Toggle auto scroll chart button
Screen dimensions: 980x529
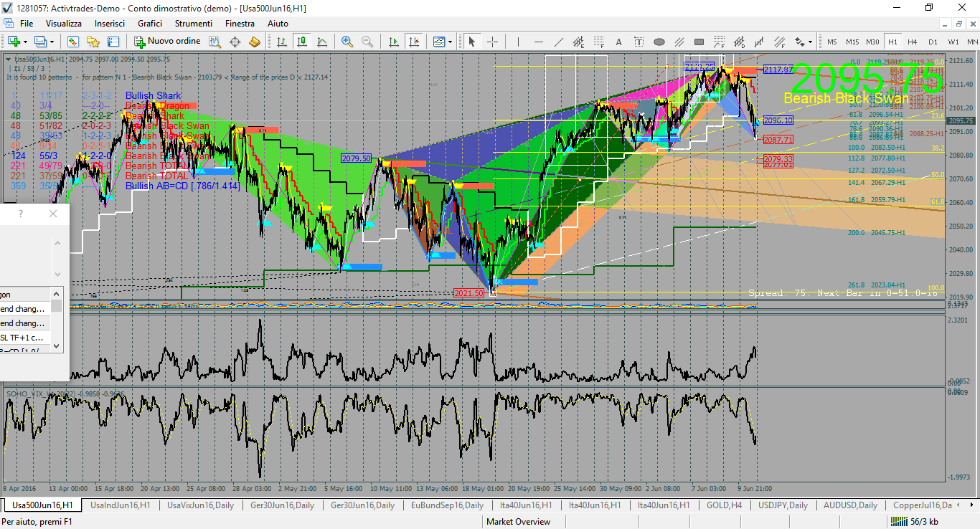pyautogui.click(x=392, y=42)
